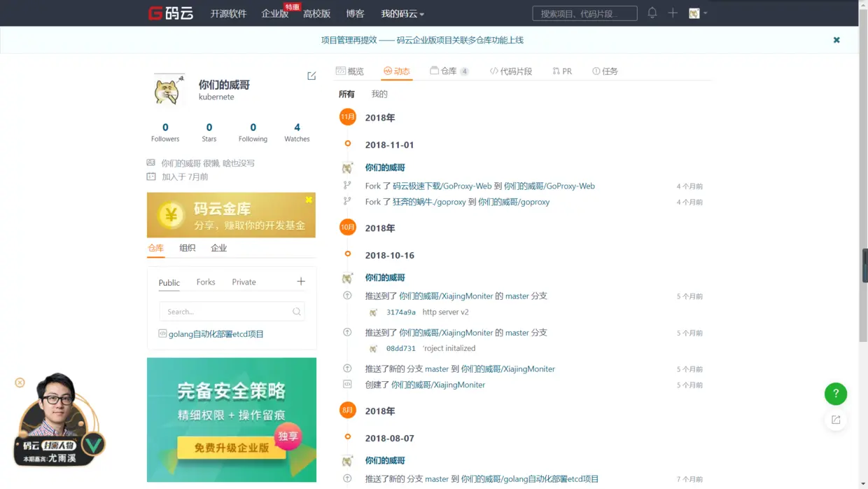Open 开源软件 menu item
This screenshot has width=868, height=489.
tap(228, 14)
